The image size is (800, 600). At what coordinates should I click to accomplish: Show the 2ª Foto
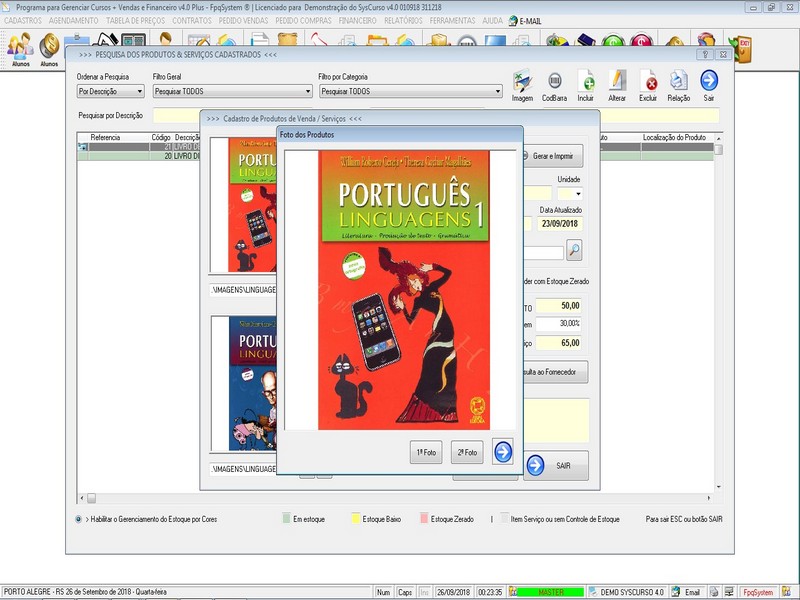(x=467, y=453)
